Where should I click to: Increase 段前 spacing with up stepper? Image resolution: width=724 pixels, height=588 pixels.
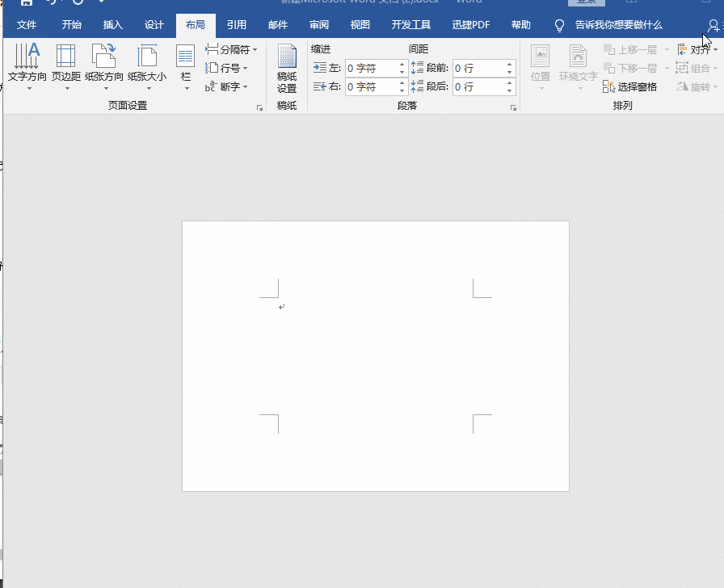pos(509,63)
